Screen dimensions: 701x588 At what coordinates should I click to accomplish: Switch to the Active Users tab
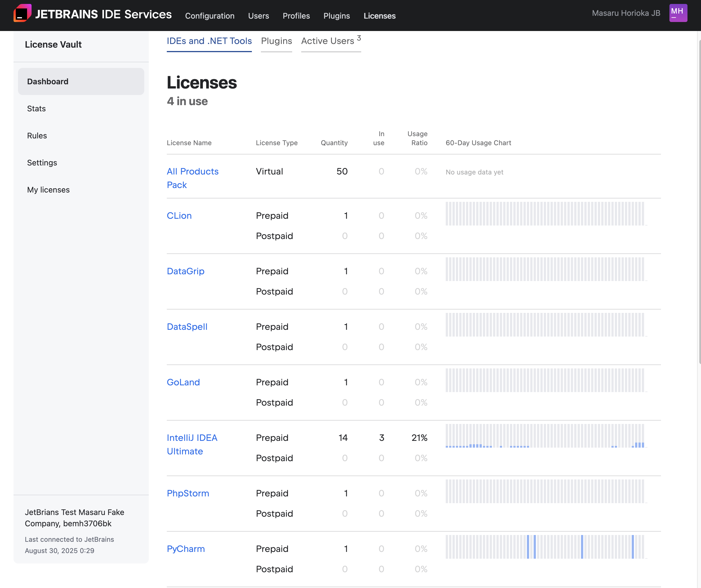(x=331, y=41)
